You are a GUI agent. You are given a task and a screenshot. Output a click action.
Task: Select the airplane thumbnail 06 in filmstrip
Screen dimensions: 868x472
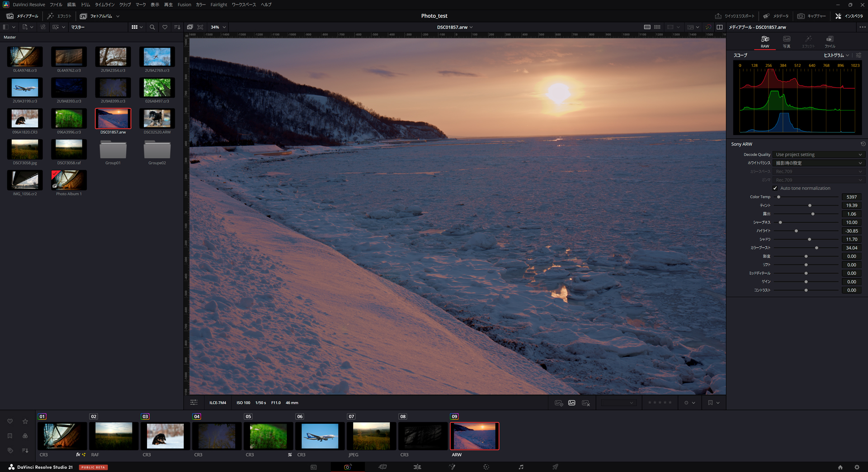(x=320, y=436)
